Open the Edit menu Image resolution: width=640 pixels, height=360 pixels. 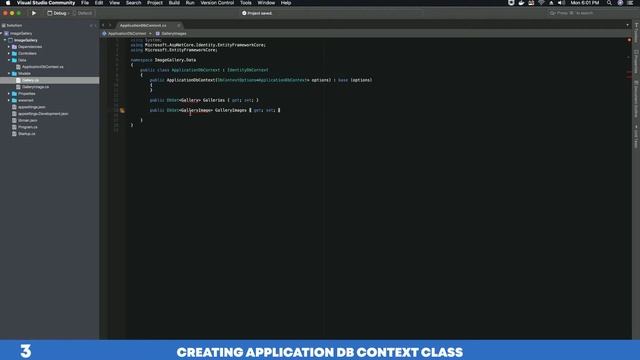99,3
